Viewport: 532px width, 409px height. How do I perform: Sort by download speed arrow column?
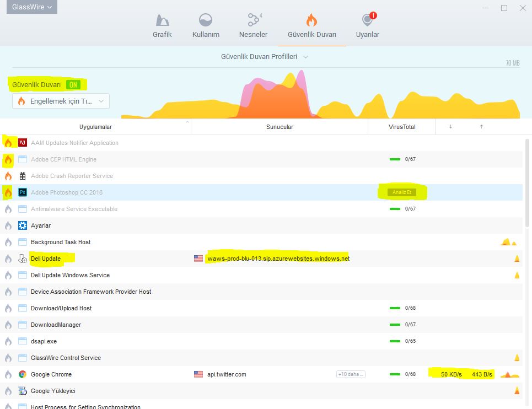pos(450,126)
